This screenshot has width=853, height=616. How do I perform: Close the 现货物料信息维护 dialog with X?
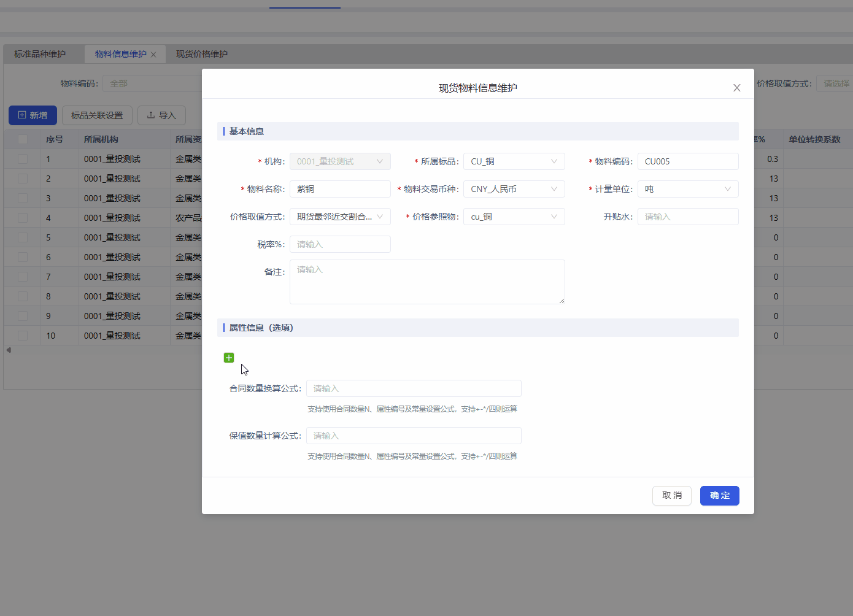tap(736, 88)
